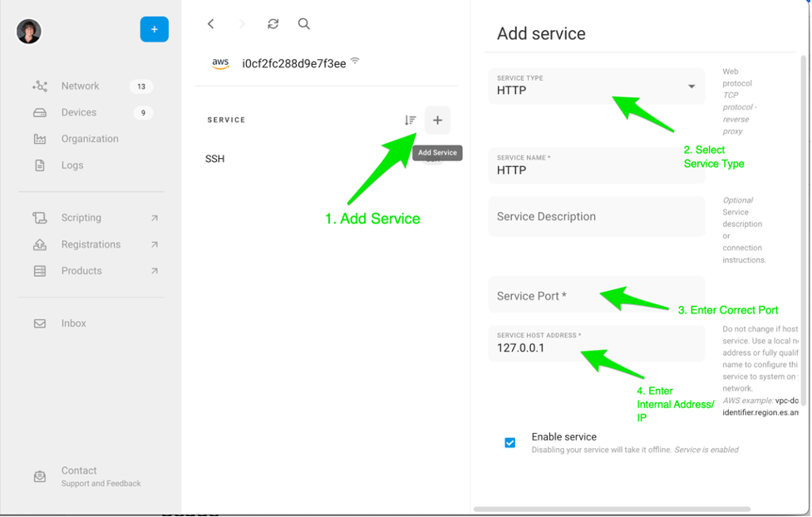Click the wifi connection status icon
The image size is (812, 517).
pyautogui.click(x=353, y=59)
